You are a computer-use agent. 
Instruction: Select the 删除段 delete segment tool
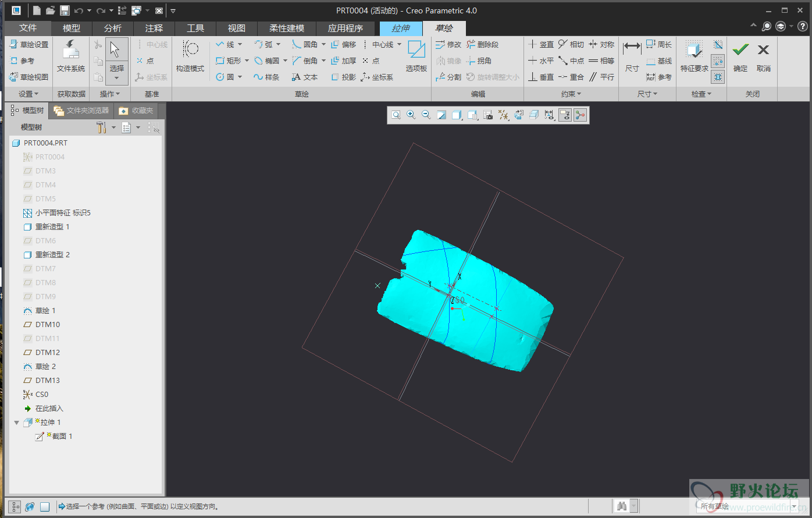(482, 44)
